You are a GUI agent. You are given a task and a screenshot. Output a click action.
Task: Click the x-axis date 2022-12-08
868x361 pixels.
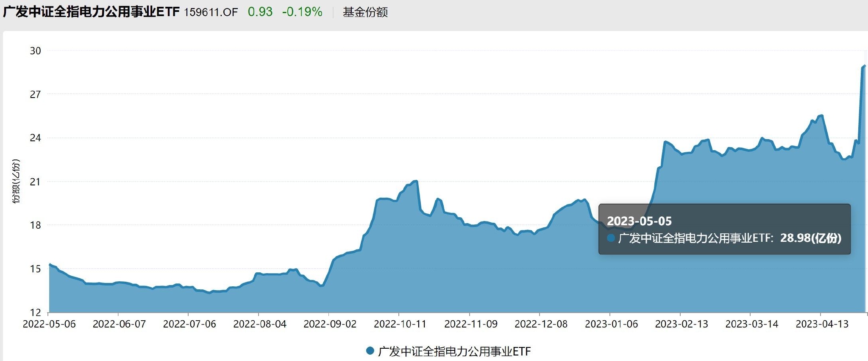point(541,324)
